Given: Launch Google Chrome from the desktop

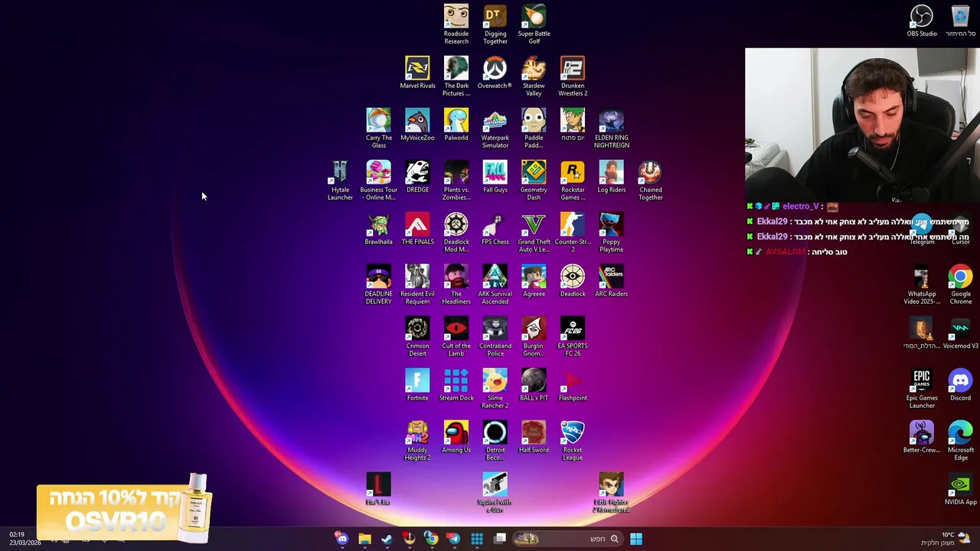Looking at the screenshot, I should [x=960, y=285].
